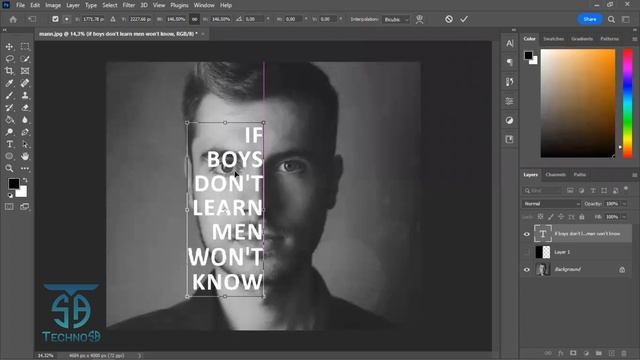Click the mann.jpg document tab
Image resolution: width=640 pixels, height=360 pixels.
[x=118, y=34]
